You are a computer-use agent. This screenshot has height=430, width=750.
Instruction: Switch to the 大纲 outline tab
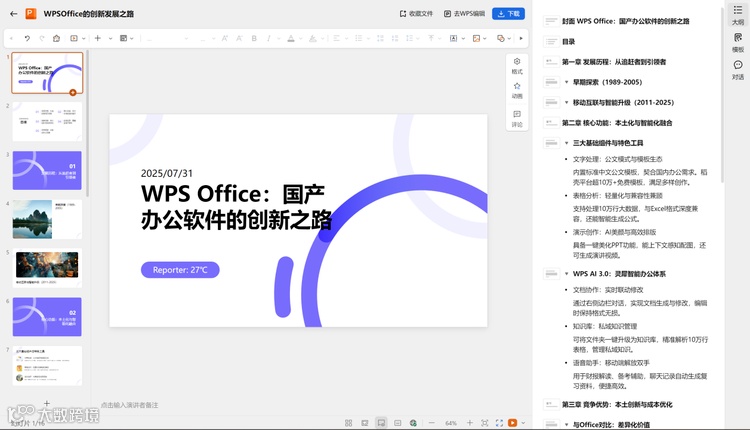pyautogui.click(x=738, y=15)
